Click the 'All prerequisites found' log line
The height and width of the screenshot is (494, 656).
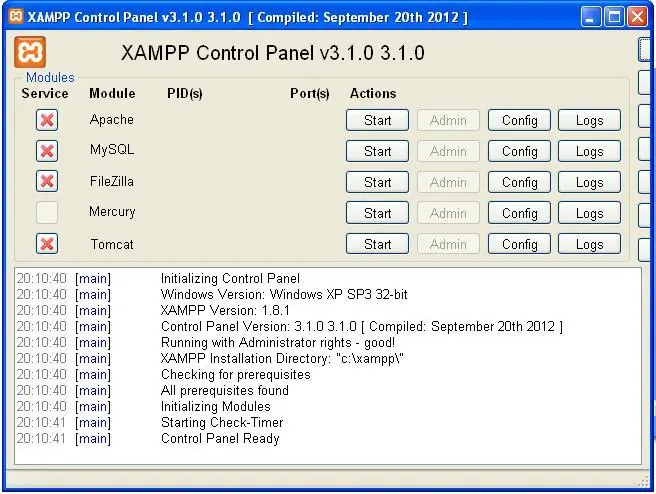pyautogui.click(x=225, y=390)
